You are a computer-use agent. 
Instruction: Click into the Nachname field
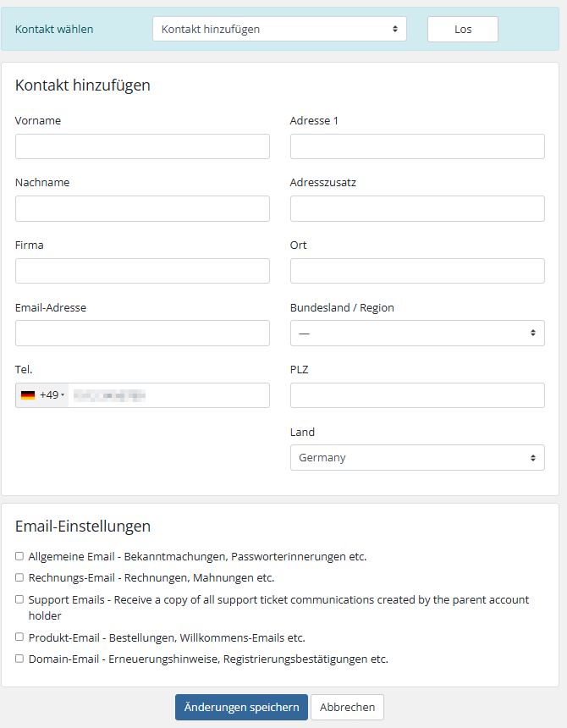142,209
